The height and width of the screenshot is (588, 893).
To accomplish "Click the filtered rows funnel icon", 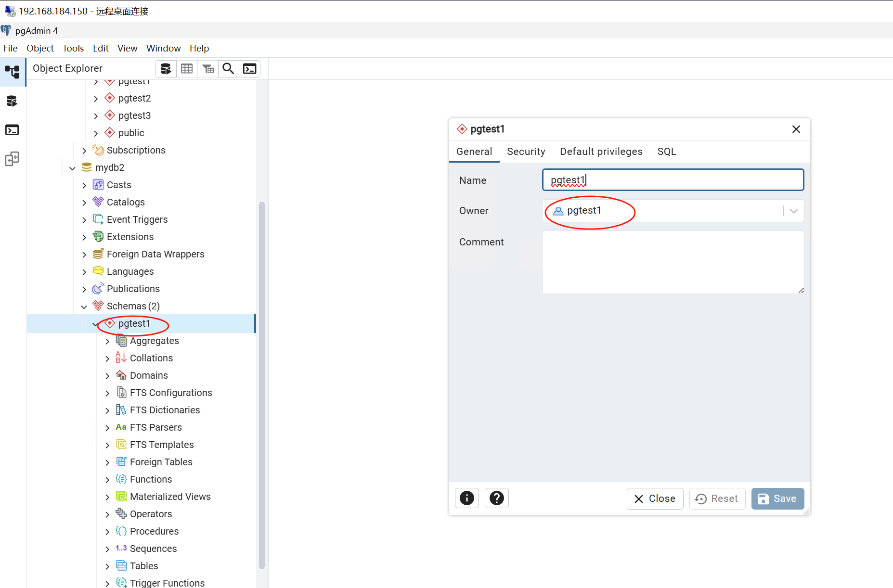I will point(208,68).
